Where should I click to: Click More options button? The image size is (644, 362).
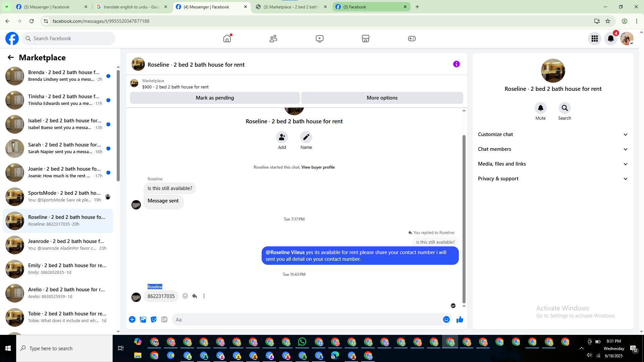382,98
